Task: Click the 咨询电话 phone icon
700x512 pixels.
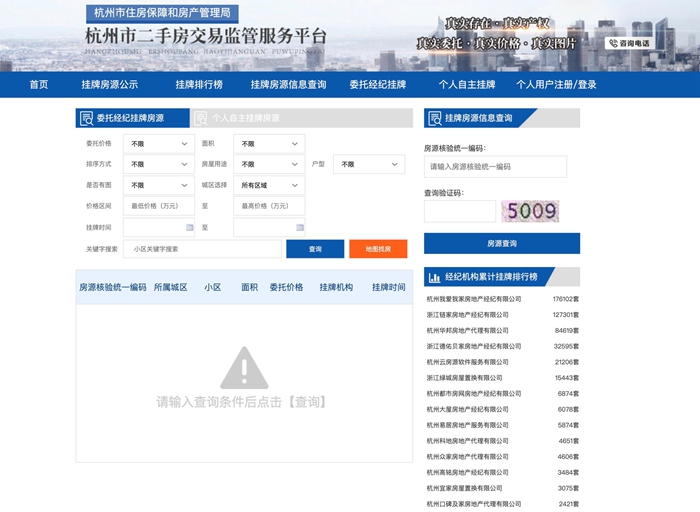Action: tap(613, 43)
